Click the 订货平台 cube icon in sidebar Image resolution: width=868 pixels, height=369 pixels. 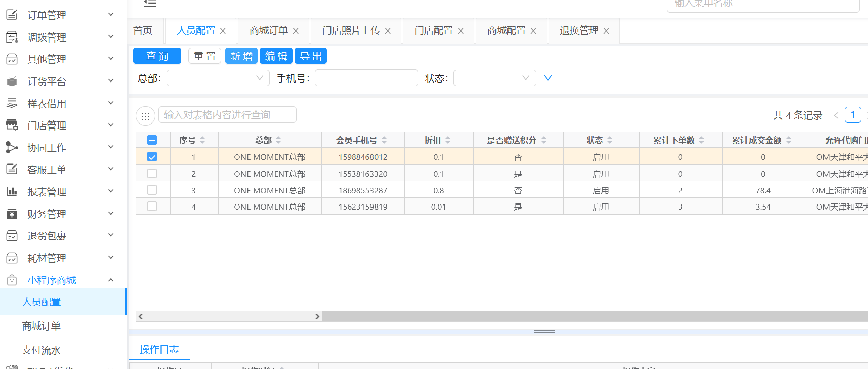pyautogui.click(x=12, y=81)
